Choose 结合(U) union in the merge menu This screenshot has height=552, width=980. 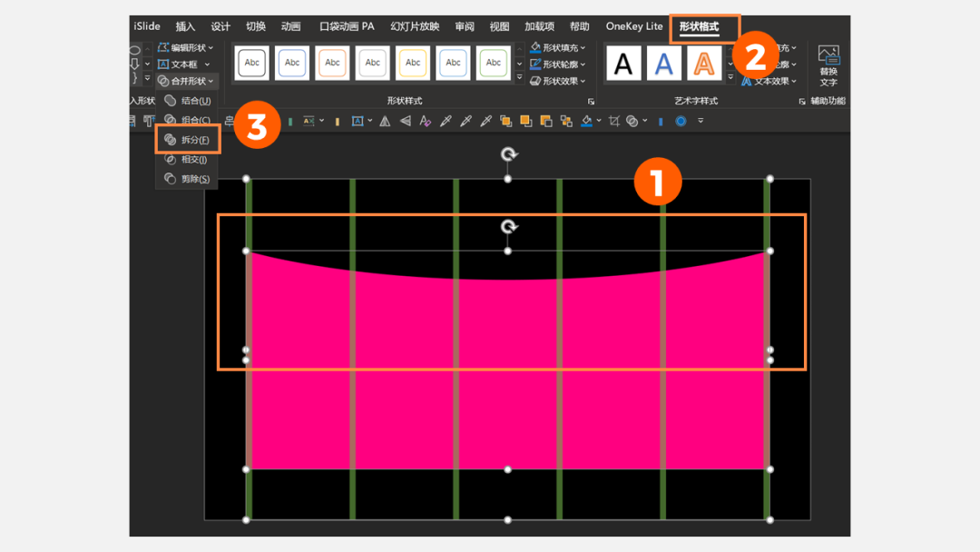(187, 101)
